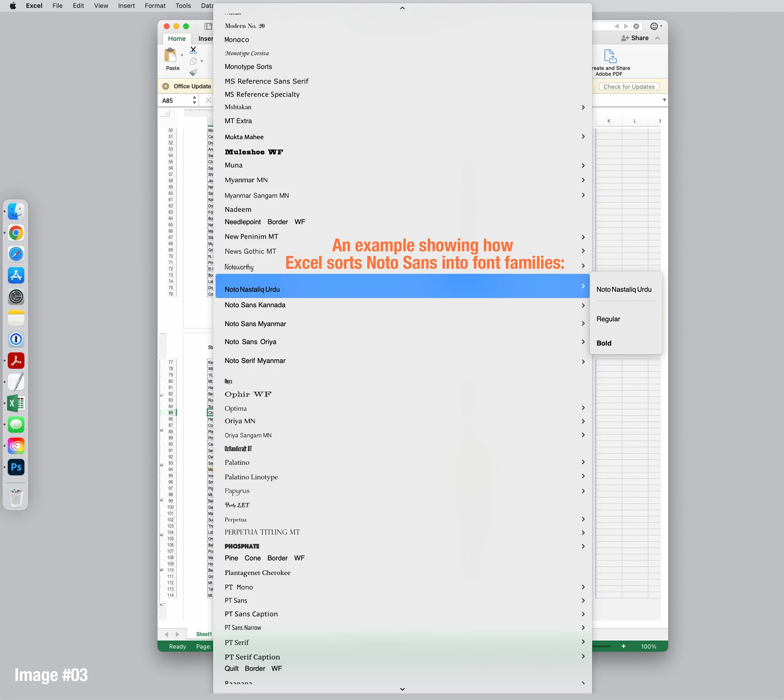Expand the formula bar dropdown arrow
This screenshot has width=784, height=700.
(x=664, y=100)
